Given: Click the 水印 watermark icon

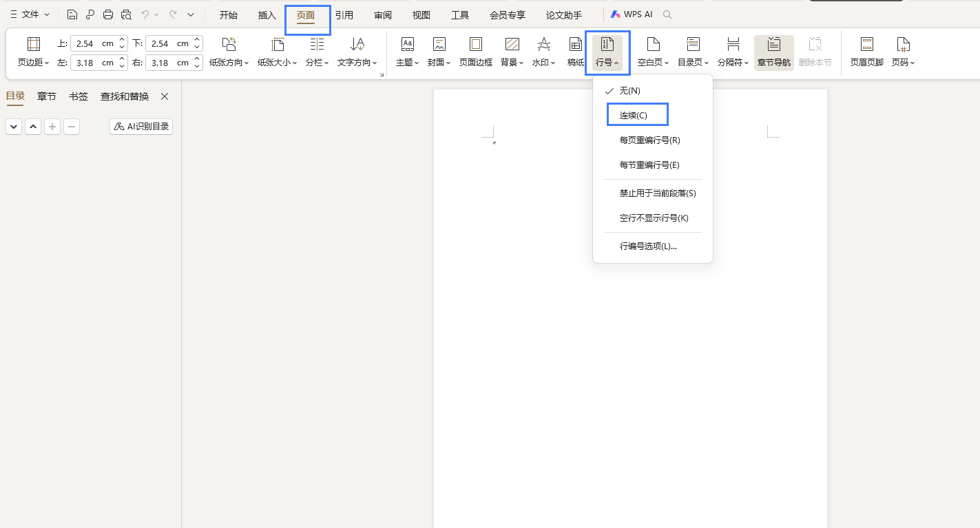Looking at the screenshot, I should click(x=544, y=44).
